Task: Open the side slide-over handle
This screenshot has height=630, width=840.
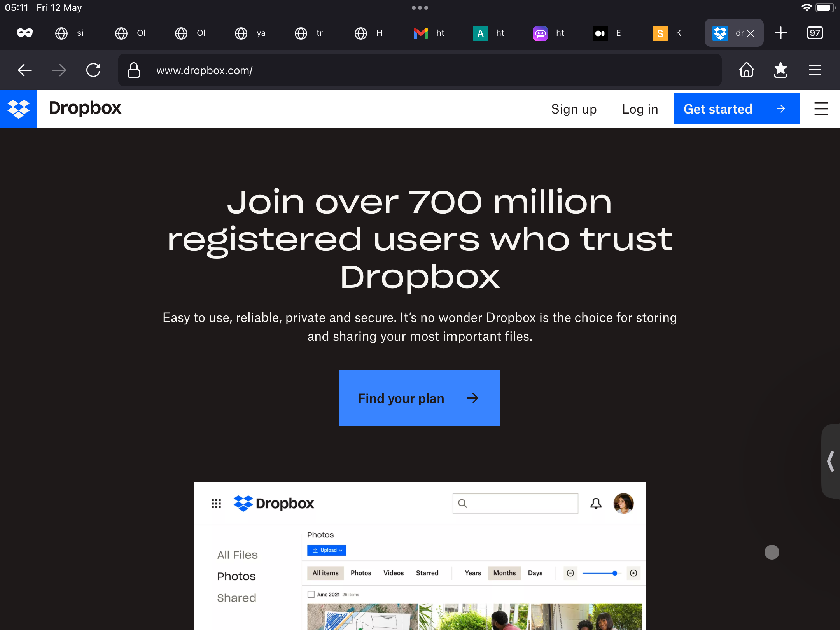Action: 831,461
